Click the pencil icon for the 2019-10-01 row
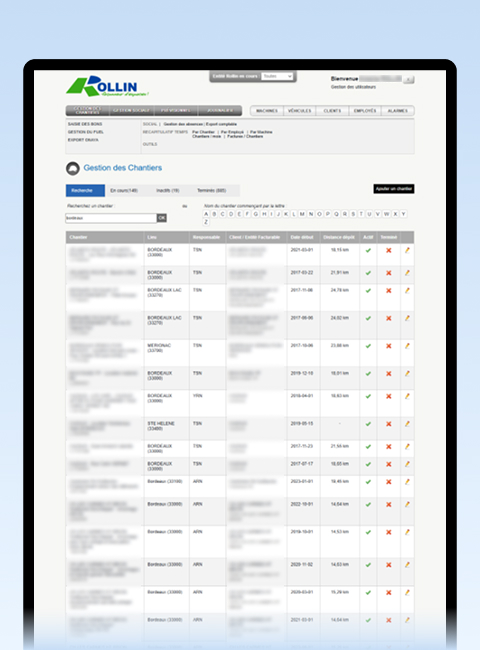The image size is (480, 650). click(x=407, y=532)
